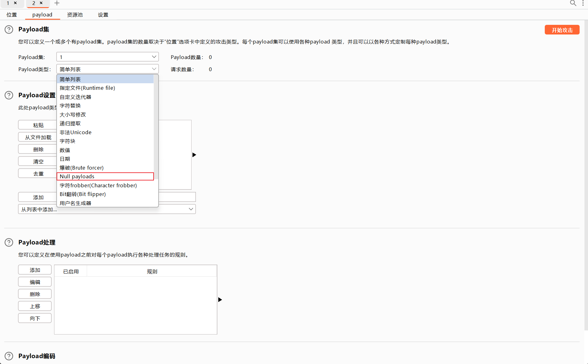Screen dimensions: 588x364
Task: Click the new payload item input field
Action: pyautogui.click(x=177, y=197)
